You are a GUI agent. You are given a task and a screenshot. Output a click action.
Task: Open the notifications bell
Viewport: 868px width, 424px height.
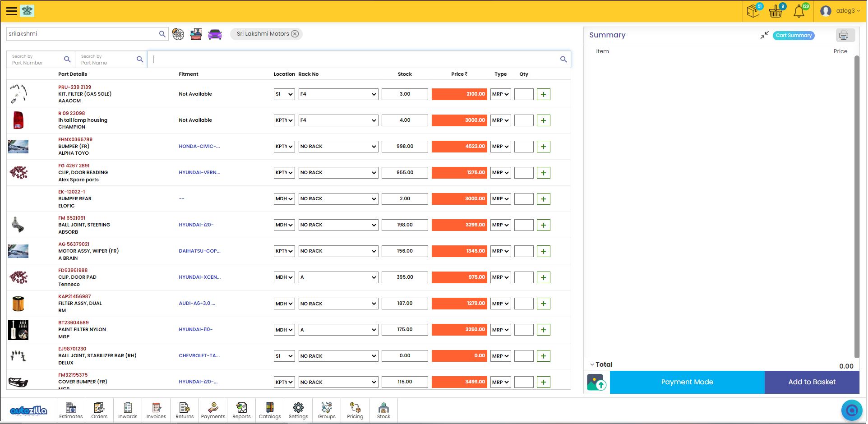coord(799,11)
